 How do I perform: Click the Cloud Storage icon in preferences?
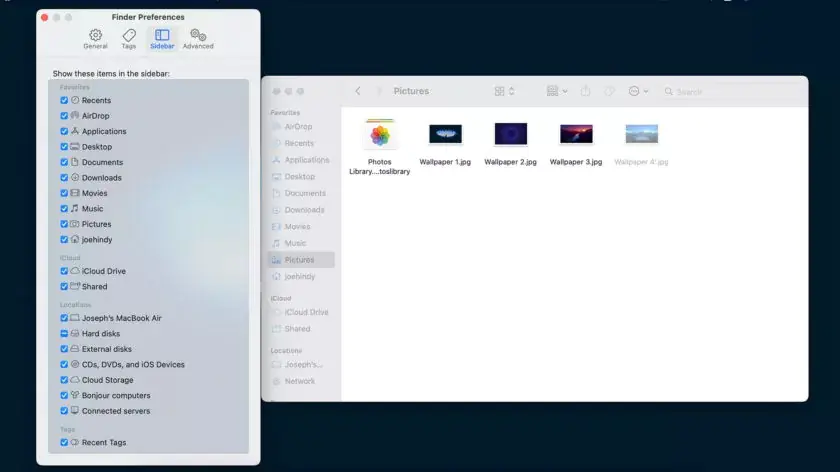click(75, 380)
